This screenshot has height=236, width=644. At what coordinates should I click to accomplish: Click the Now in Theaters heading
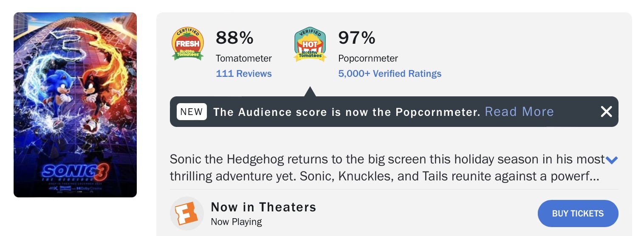[263, 207]
